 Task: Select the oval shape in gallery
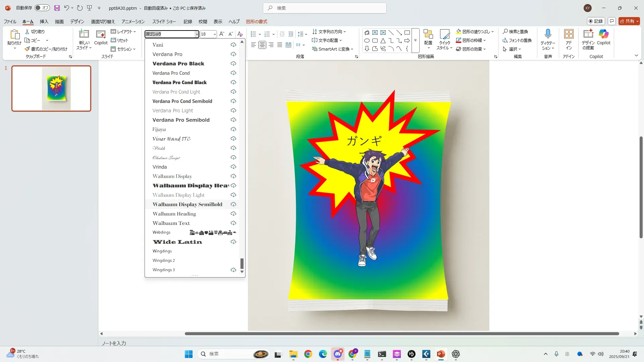point(367,41)
